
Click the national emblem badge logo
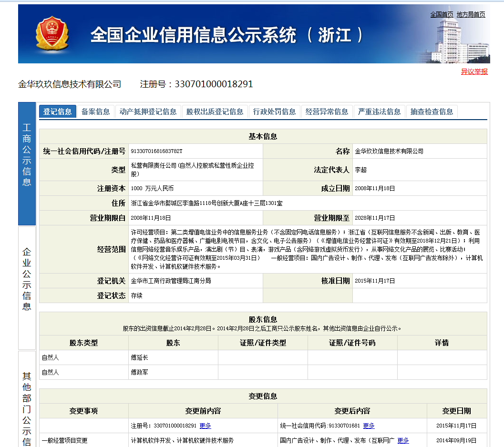[52, 33]
